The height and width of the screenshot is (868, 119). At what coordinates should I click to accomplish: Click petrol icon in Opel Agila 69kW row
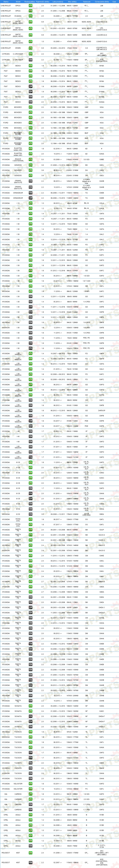pos(31,841)
